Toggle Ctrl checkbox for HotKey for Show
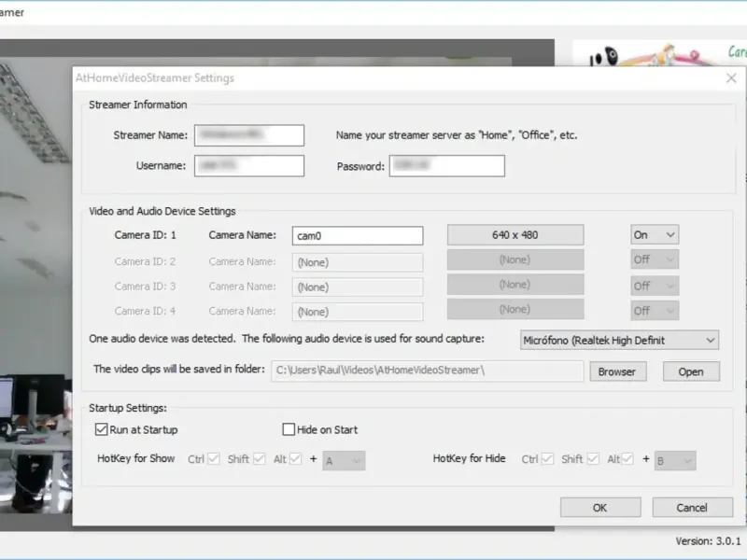Viewport: 747px width, 560px height. [214, 459]
